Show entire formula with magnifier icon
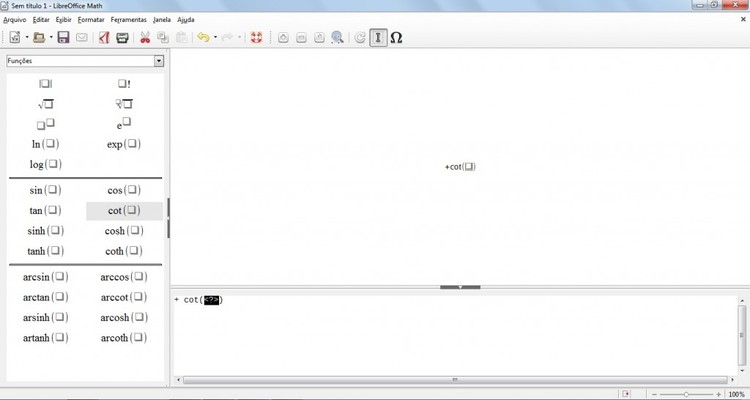750x400 pixels. 337,37
